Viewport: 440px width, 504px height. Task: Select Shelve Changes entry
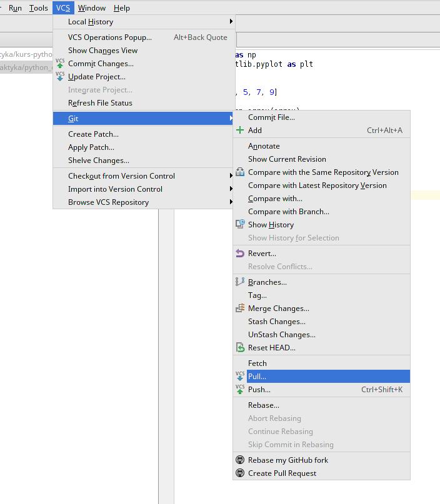pos(144,161)
